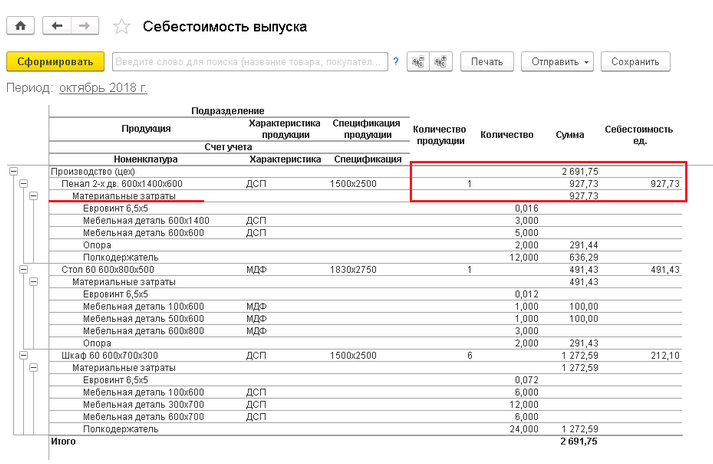The image size is (713, 464).
Task: Click the collapse all groups icon
Action: pos(418,62)
